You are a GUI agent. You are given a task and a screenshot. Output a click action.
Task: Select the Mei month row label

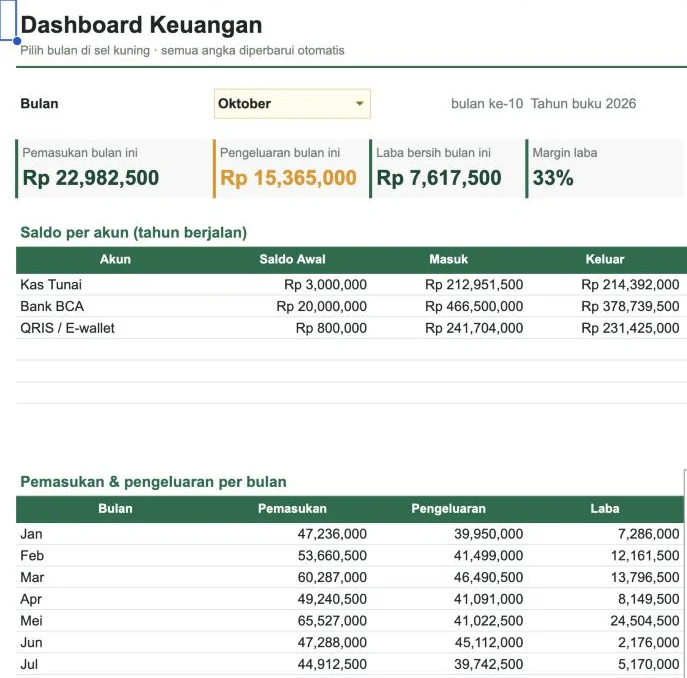tap(32, 621)
